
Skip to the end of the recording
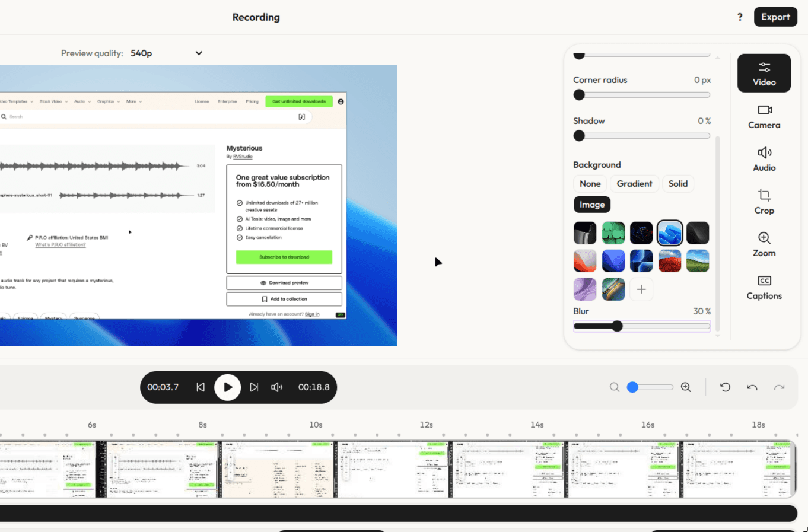click(x=254, y=387)
